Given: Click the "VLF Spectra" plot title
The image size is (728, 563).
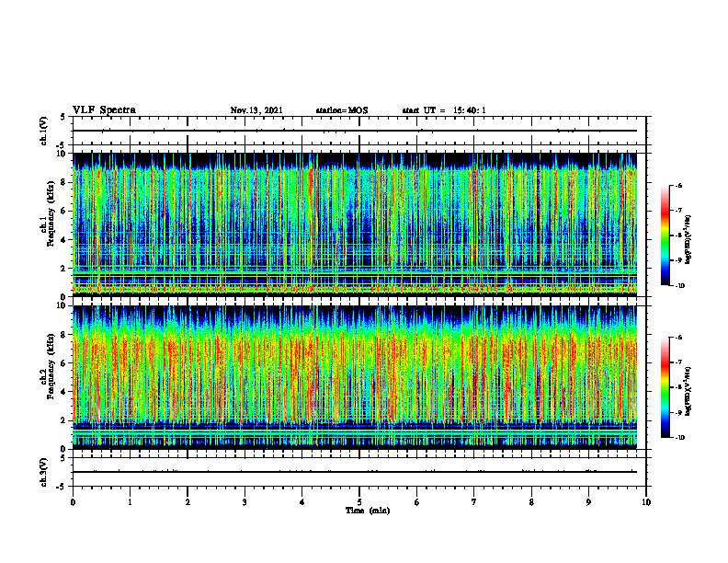Looking at the screenshot, I should pyautogui.click(x=104, y=110).
